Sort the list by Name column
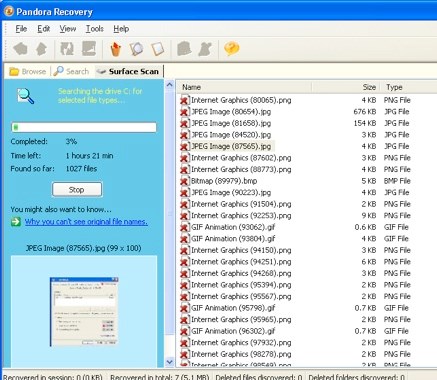 [244, 87]
